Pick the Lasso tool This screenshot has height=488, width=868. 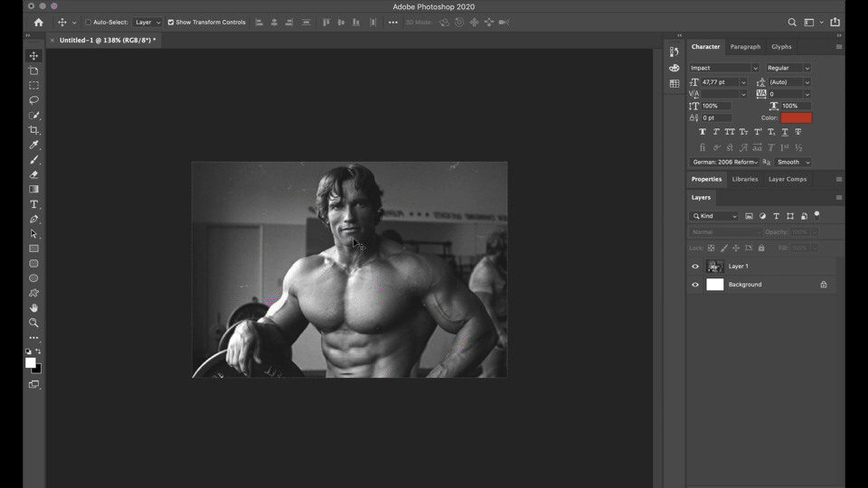[x=33, y=100]
